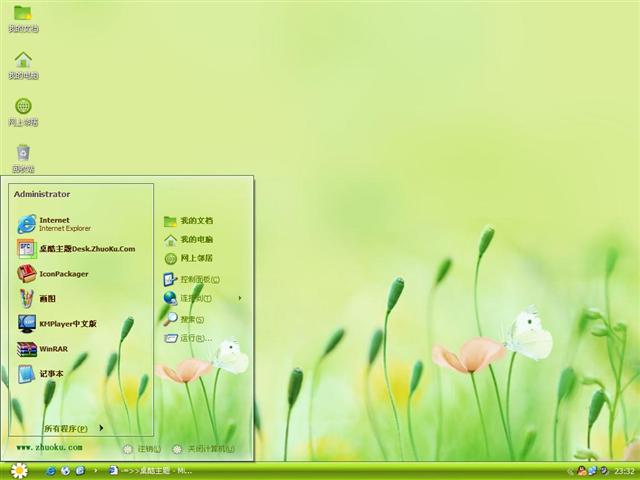The height and width of the screenshot is (480, 640).
Task: Click the 画图 paint brushes icon
Action: [x=27, y=298]
